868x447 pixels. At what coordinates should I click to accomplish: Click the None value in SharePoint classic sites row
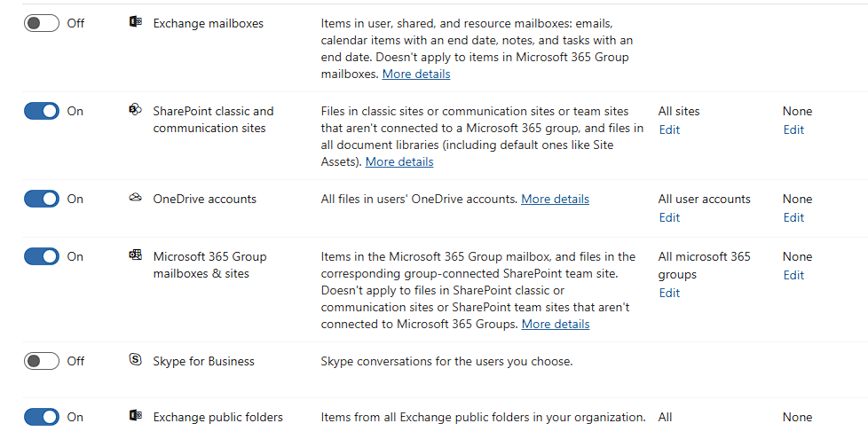click(797, 111)
